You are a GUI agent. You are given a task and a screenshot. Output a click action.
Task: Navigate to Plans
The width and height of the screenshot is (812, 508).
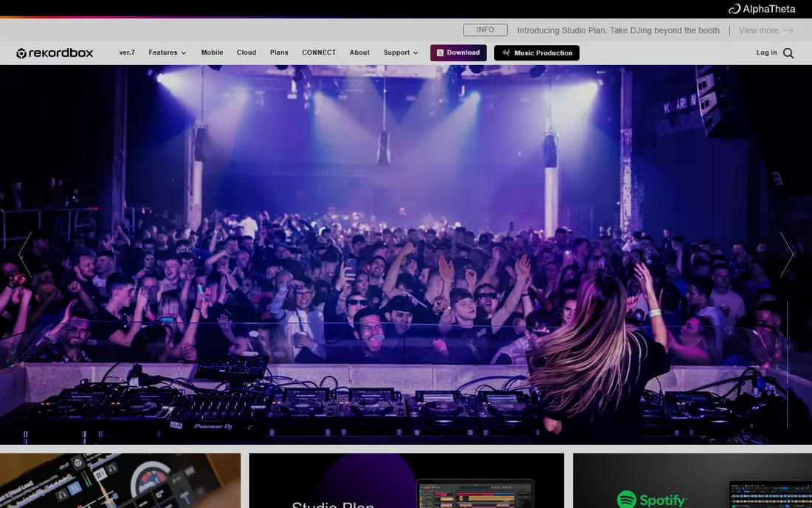click(x=279, y=52)
